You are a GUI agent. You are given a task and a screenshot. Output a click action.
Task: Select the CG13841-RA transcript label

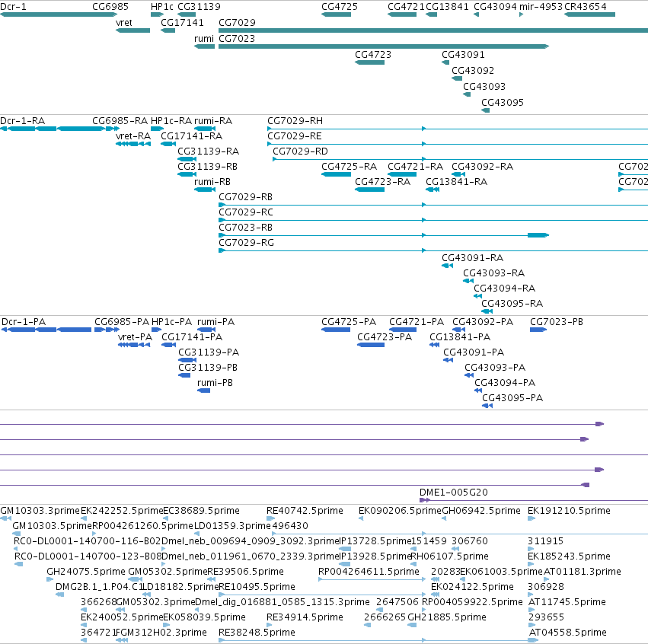(457, 182)
